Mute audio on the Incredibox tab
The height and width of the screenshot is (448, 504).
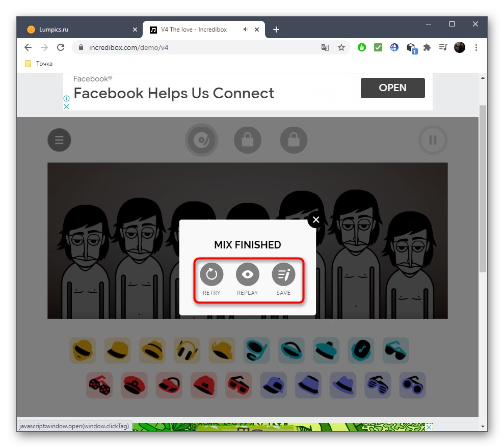pyautogui.click(x=246, y=30)
